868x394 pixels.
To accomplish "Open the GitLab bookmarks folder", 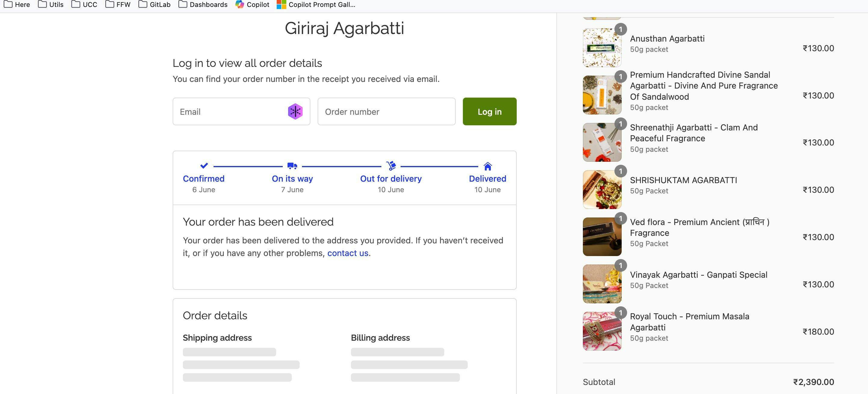I will [154, 5].
